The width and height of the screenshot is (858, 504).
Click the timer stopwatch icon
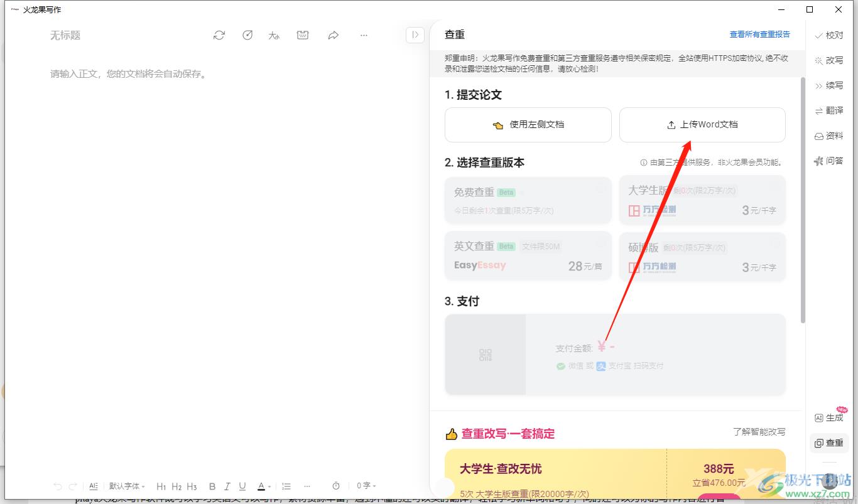coord(336,486)
